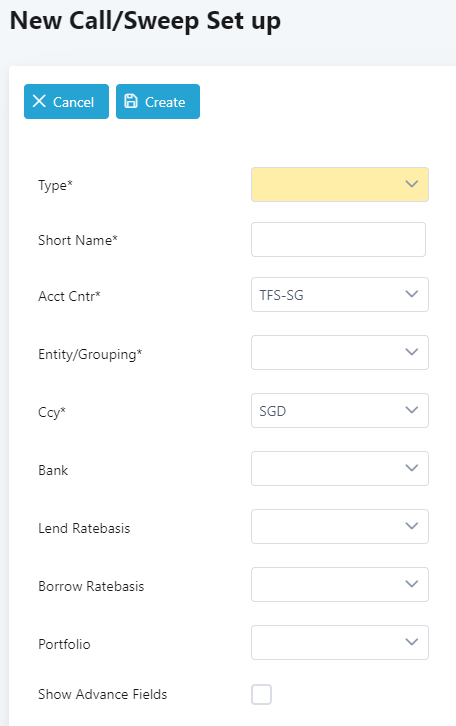
Task: Focus the Short Name text field
Action: pos(338,239)
